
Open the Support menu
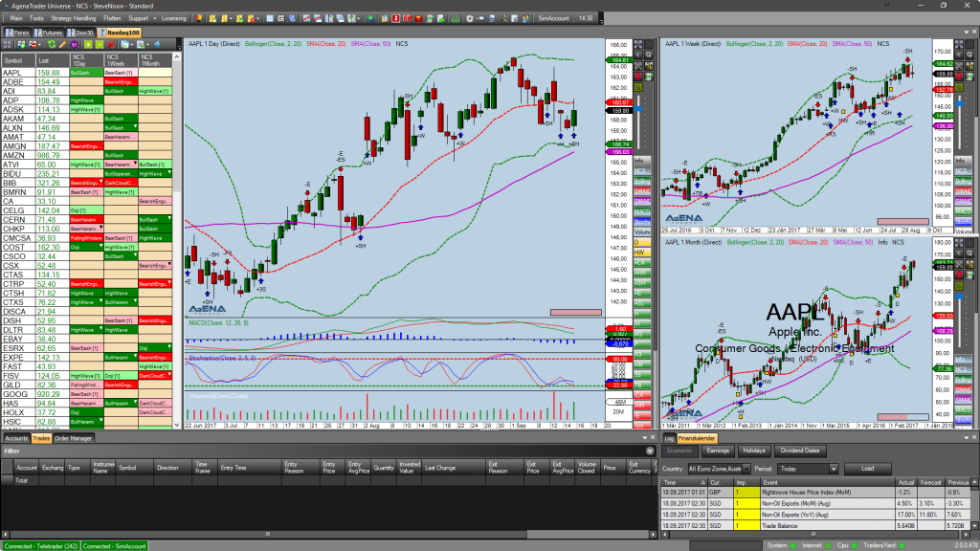137,18
